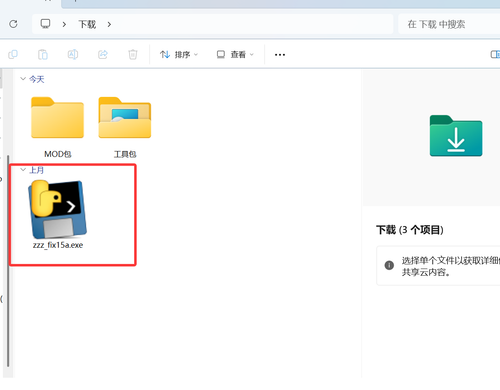The image size is (500, 390).
Task: Select the 下载 breadcrumb segment
Action: (x=87, y=24)
